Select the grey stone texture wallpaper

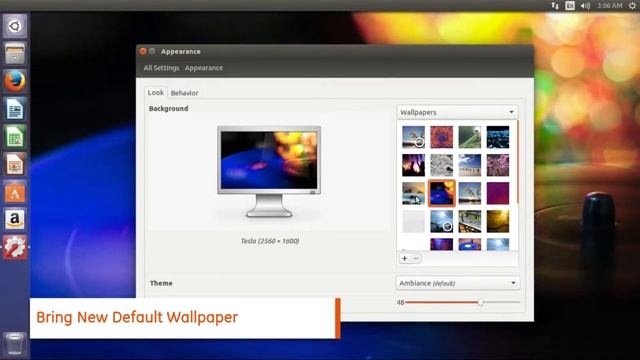(x=442, y=165)
